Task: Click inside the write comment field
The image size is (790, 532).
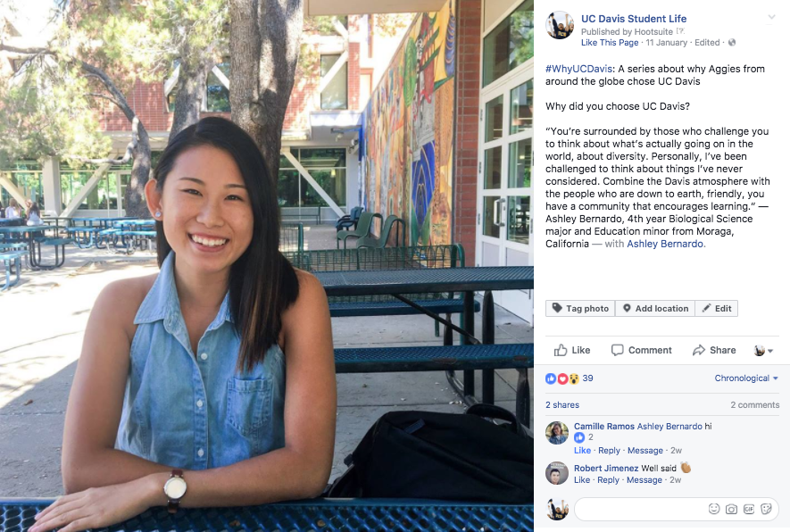Action: click(640, 510)
